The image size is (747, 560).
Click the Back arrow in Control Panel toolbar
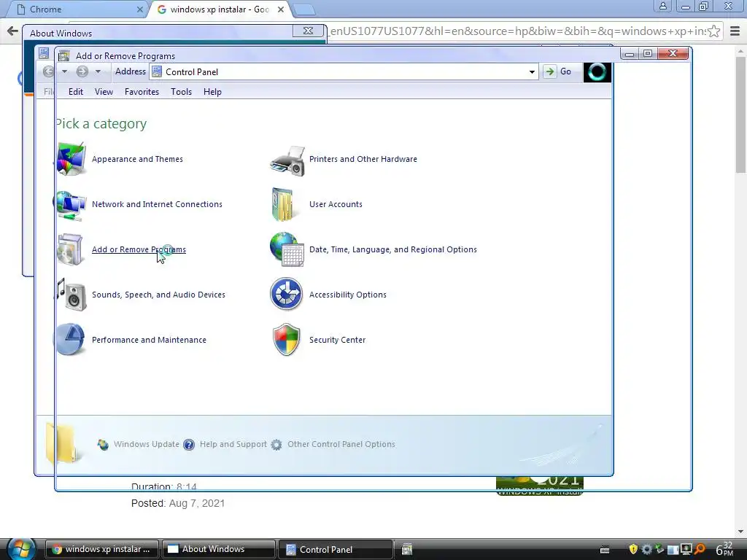coord(49,71)
